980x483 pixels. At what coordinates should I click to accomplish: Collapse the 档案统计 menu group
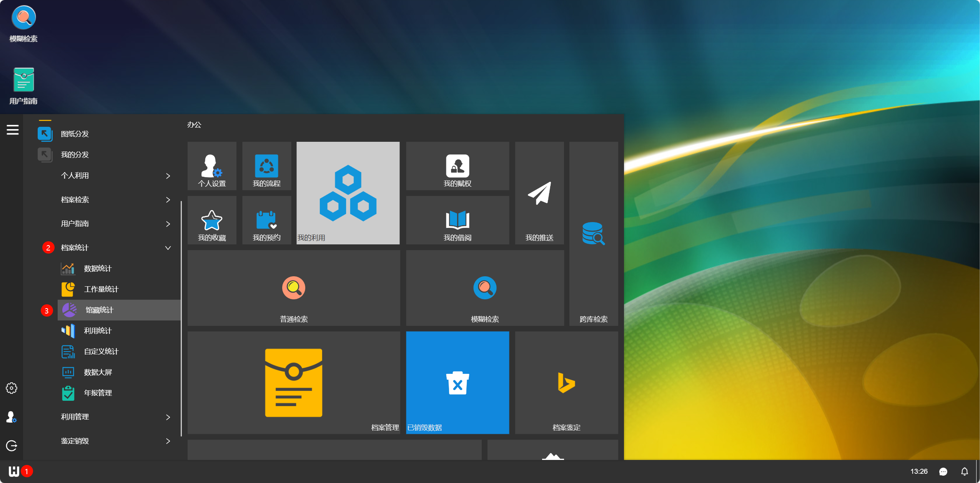pos(168,248)
